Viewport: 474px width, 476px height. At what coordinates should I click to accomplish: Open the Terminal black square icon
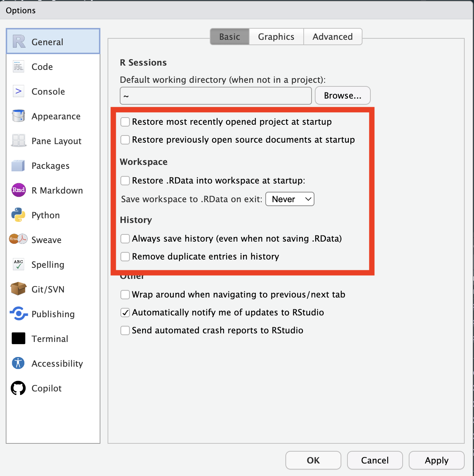18,338
